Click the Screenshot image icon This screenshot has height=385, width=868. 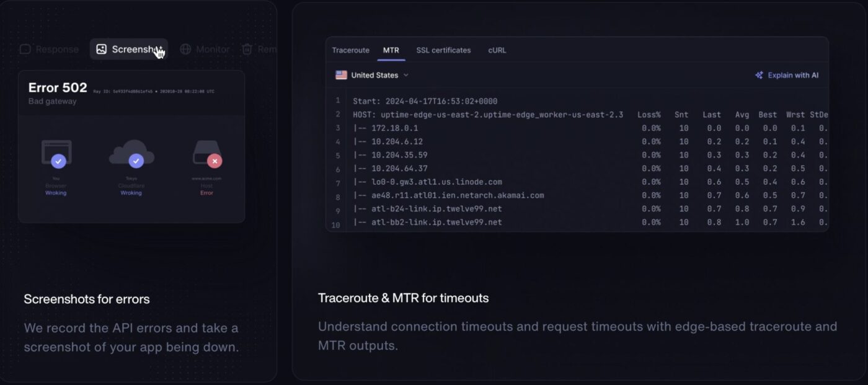click(x=102, y=50)
